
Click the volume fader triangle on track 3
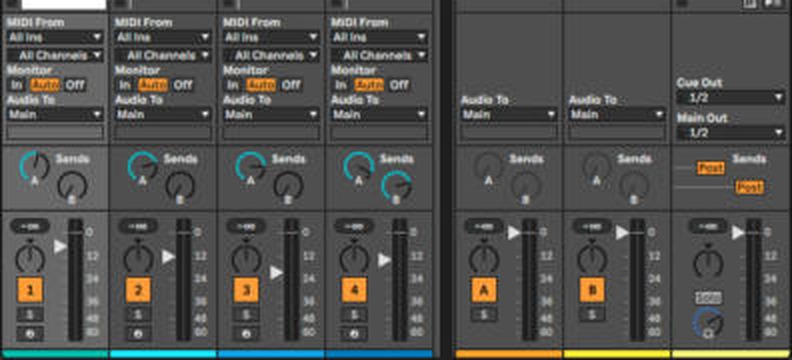point(276,273)
